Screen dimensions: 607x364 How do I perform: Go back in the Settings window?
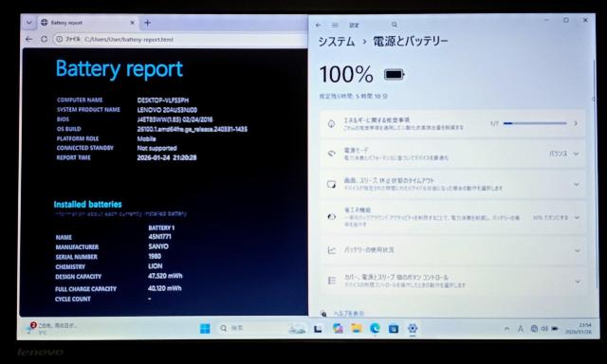pos(319,26)
